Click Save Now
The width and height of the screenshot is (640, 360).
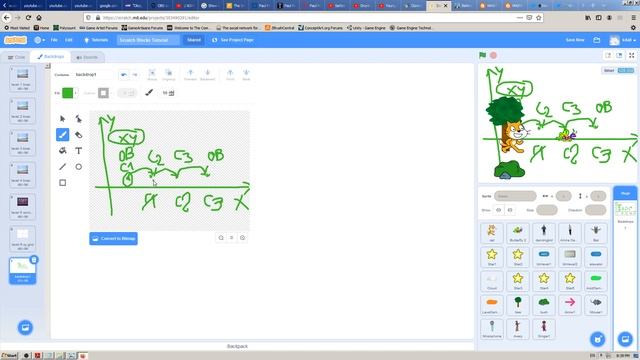click(575, 40)
